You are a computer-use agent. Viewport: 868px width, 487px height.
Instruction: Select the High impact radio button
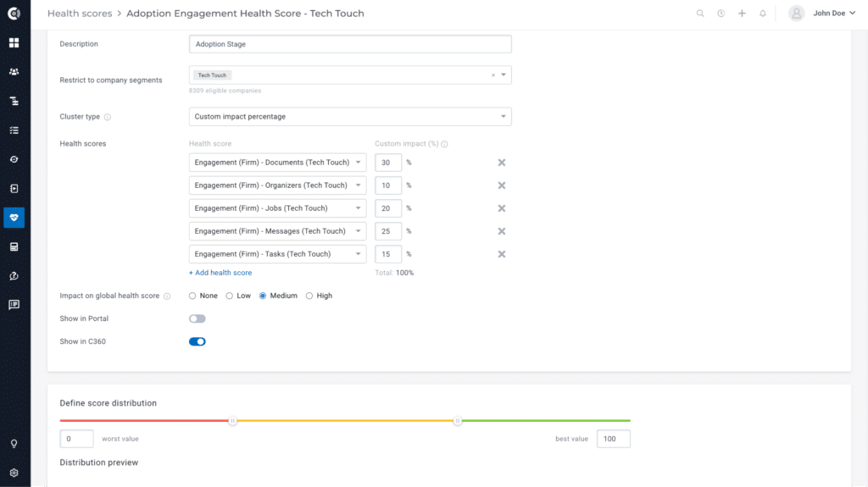pos(309,296)
